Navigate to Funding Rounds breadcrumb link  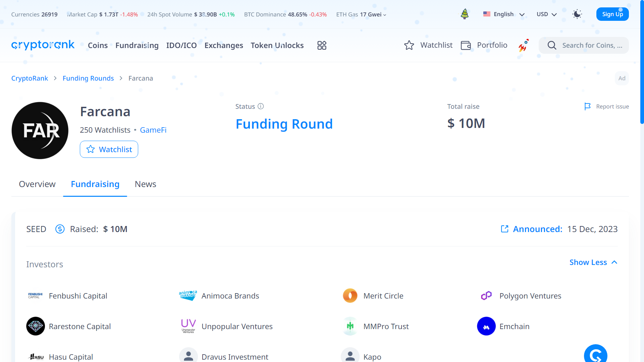(88, 78)
